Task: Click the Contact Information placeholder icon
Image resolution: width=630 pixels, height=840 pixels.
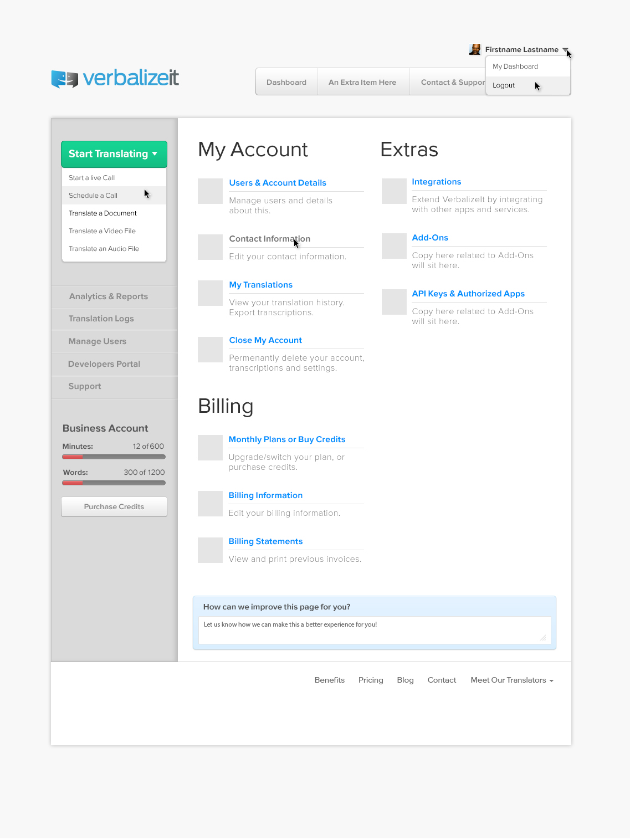Action: [211, 247]
